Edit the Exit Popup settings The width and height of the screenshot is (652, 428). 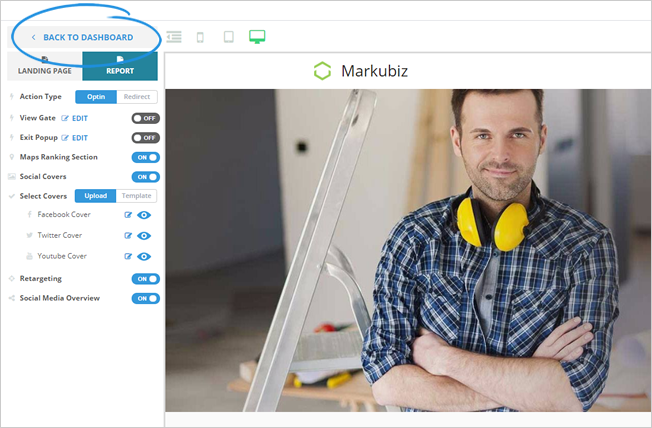tap(75, 137)
